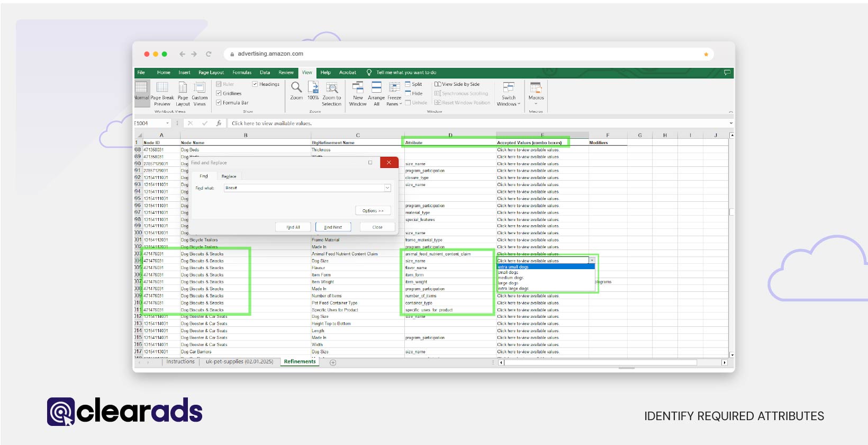Image resolution: width=868 pixels, height=445 pixels.
Task: Click the horizontal scrollbar
Action: [x=600, y=363]
